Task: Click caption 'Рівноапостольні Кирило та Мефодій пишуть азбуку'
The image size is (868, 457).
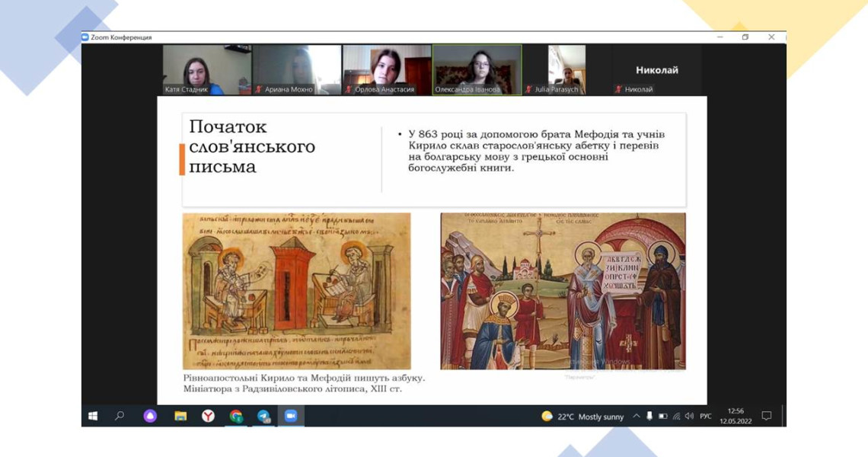Action: point(304,378)
